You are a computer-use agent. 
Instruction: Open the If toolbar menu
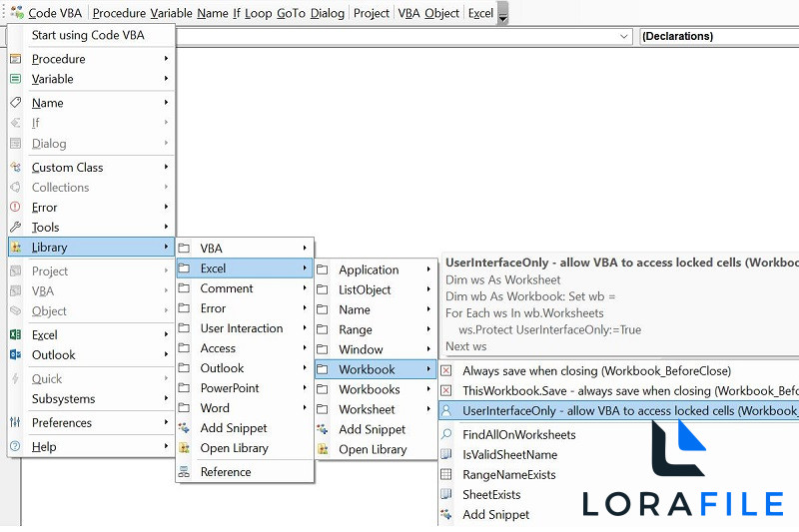point(237,13)
